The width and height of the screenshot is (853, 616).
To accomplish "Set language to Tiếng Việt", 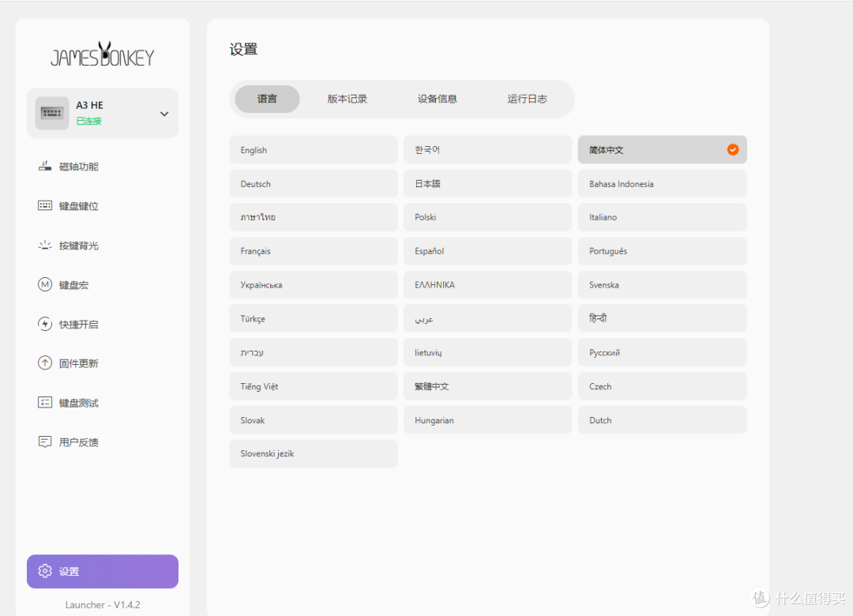I will pyautogui.click(x=314, y=386).
